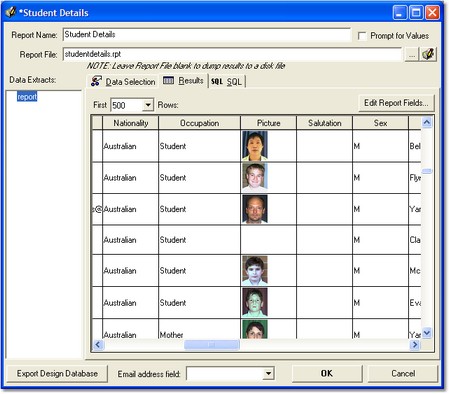The image size is (449, 394).
Task: Click the Edit Report Fields button
Action: [396, 103]
